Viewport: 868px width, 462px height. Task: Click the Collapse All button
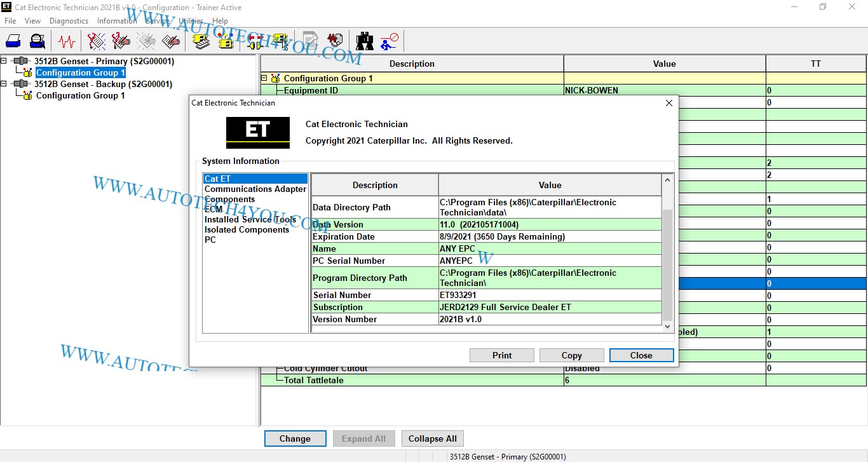432,438
